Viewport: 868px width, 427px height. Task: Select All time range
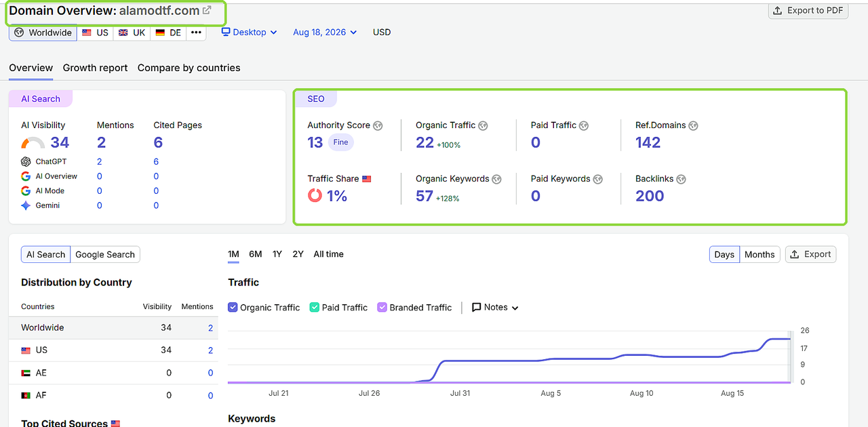(328, 254)
